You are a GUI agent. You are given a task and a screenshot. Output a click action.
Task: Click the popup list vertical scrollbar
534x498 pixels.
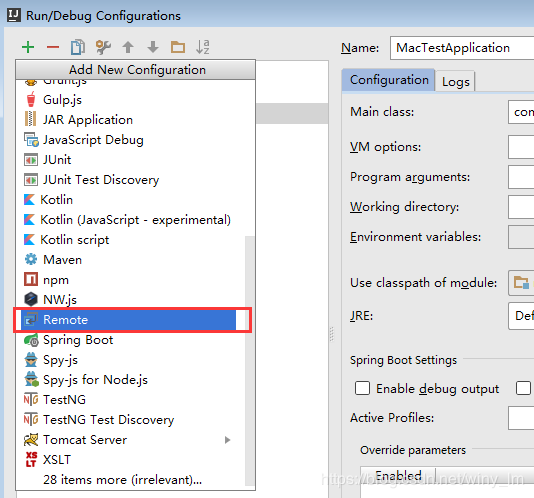(x=250, y=361)
